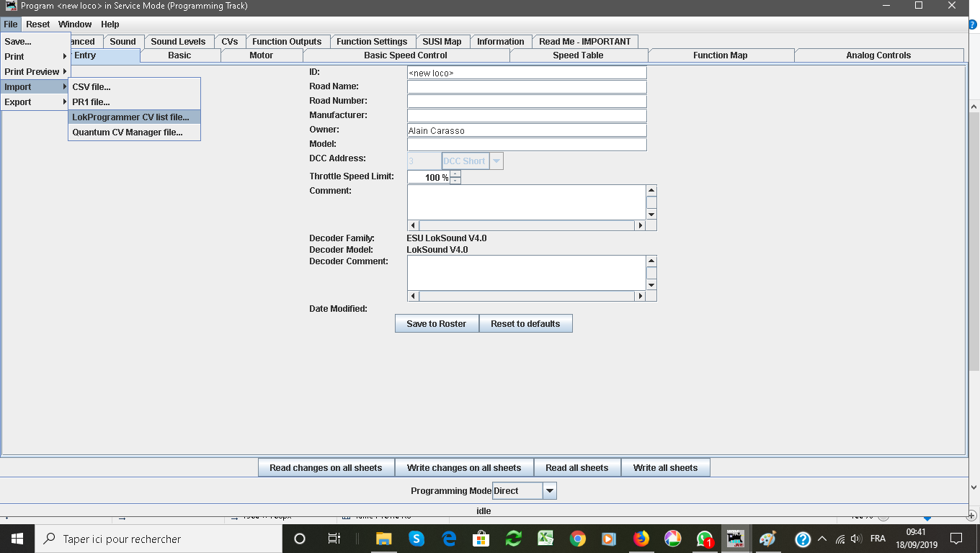Click the Owner field showing Alain Carasso
This screenshot has width=980, height=553.
point(527,130)
